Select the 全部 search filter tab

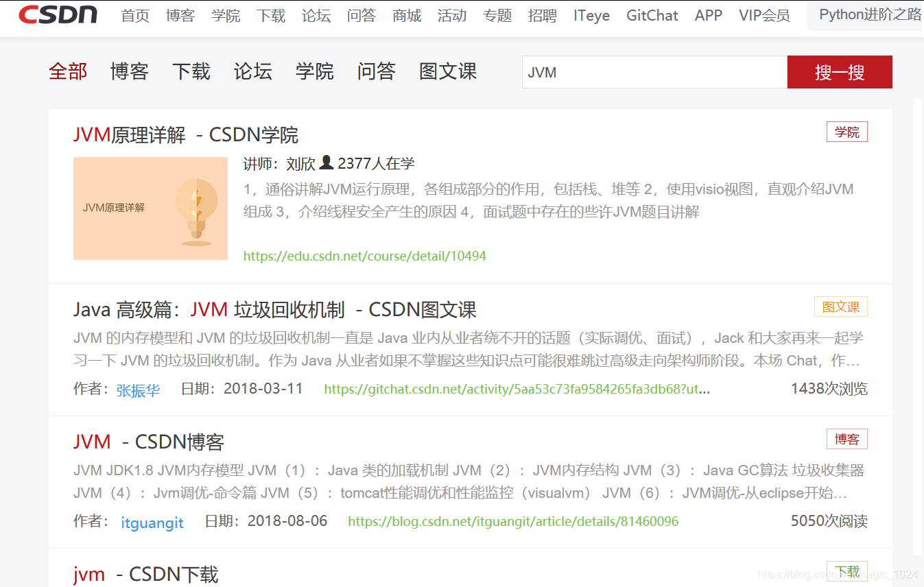(x=68, y=71)
